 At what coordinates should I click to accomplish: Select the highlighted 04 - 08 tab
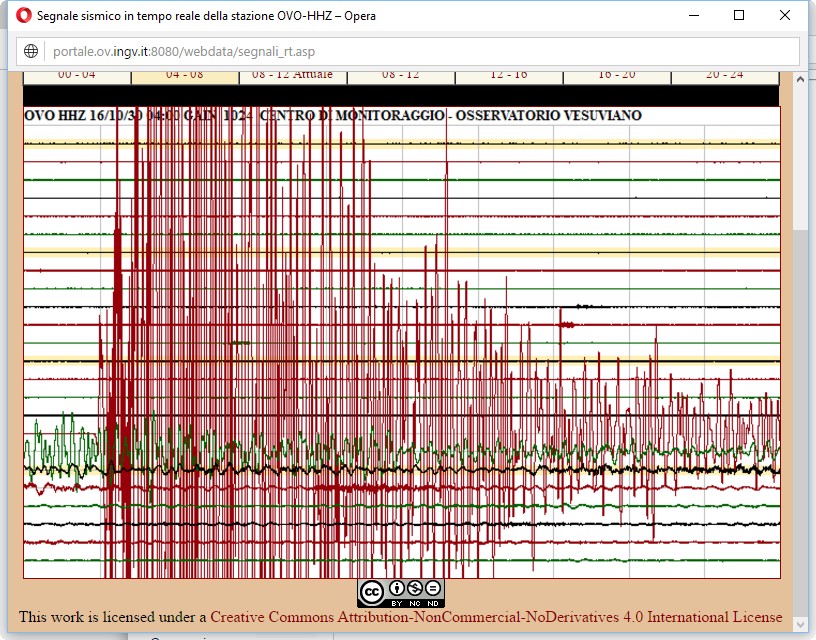pyautogui.click(x=185, y=76)
